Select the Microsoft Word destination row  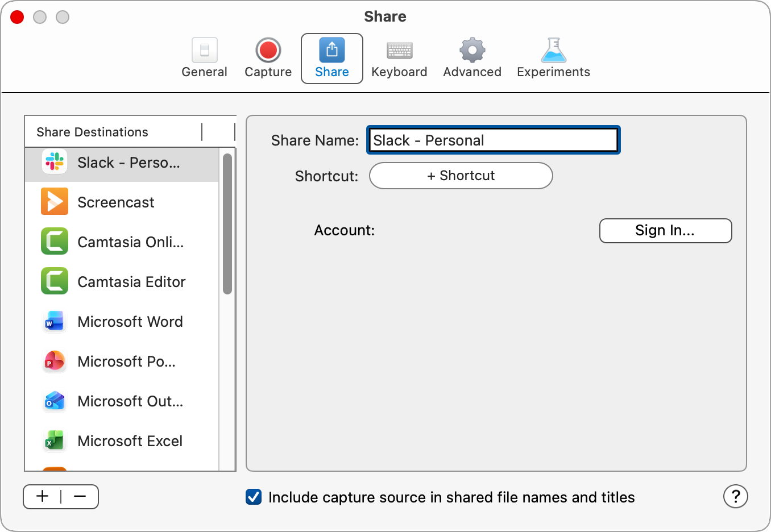(x=122, y=322)
